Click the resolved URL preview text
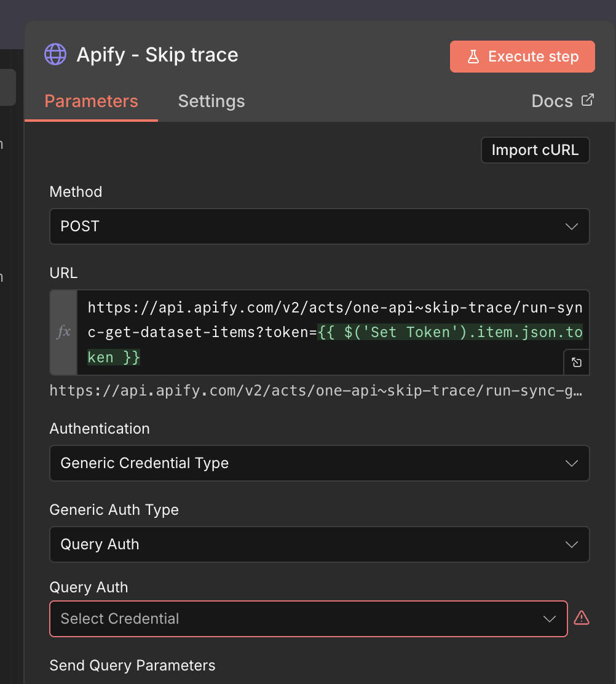The height and width of the screenshot is (684, 616). pyautogui.click(x=316, y=391)
